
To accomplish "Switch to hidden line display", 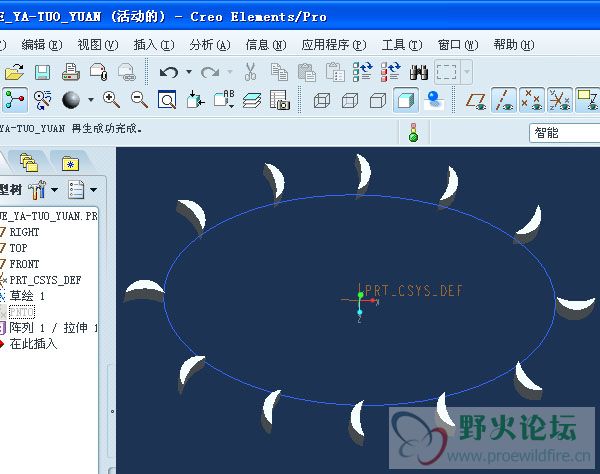I will (x=350, y=101).
